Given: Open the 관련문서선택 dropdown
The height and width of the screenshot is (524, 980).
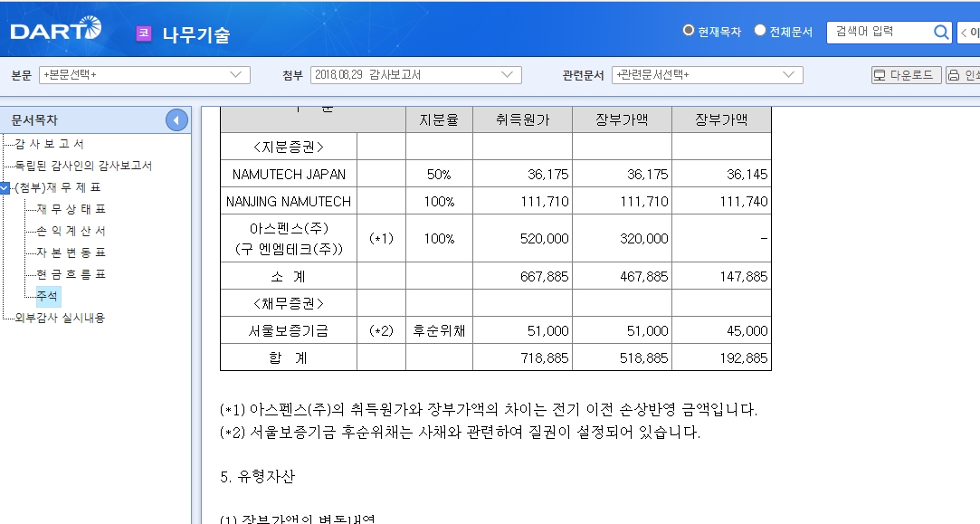Looking at the screenshot, I should tap(707, 75).
